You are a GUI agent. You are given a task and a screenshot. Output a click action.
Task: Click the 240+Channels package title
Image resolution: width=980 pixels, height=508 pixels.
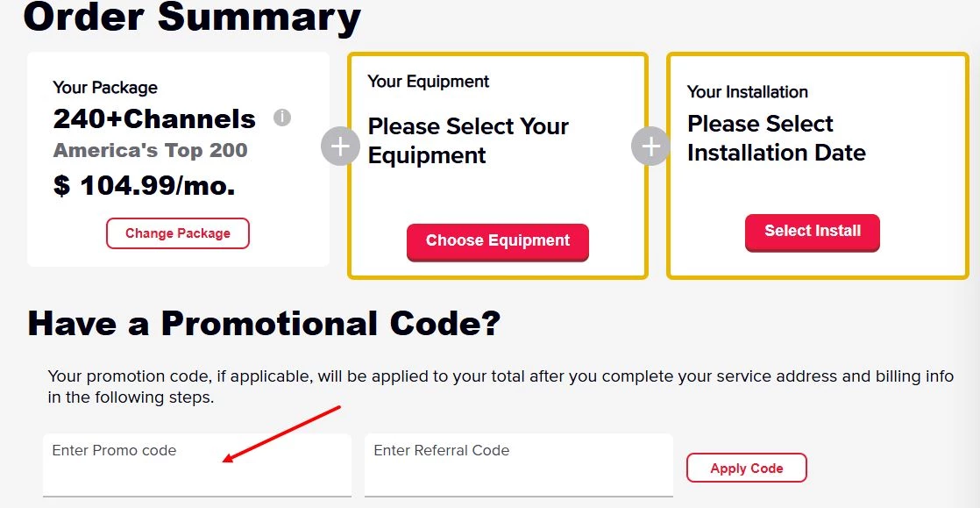pos(154,118)
